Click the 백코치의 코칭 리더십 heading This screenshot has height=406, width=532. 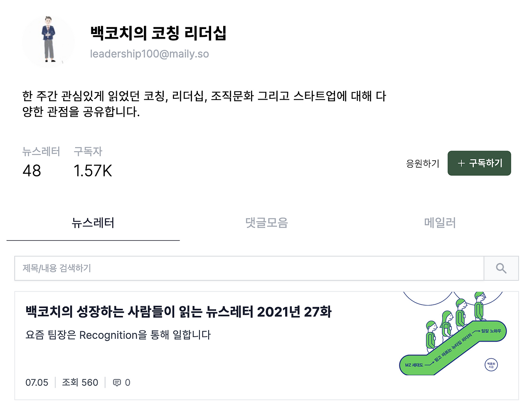[158, 33]
